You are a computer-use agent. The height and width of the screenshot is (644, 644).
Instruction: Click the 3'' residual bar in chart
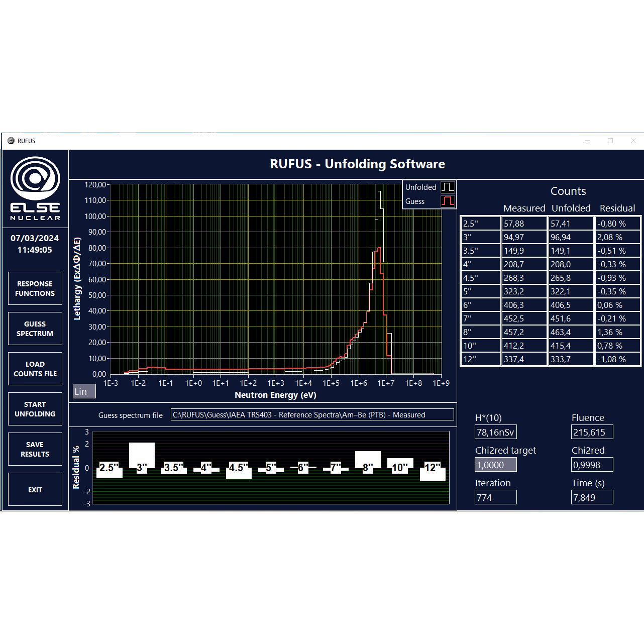(x=142, y=455)
